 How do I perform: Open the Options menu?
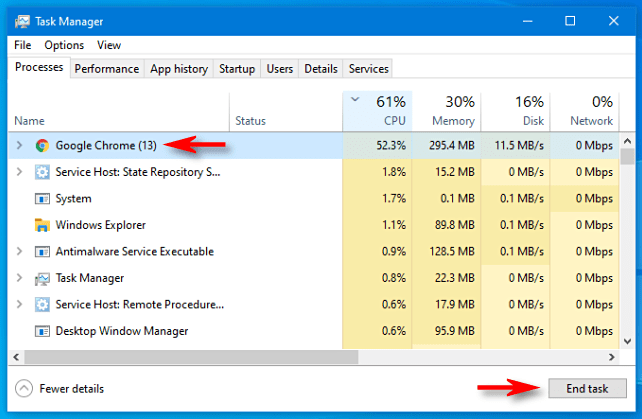coord(64,45)
